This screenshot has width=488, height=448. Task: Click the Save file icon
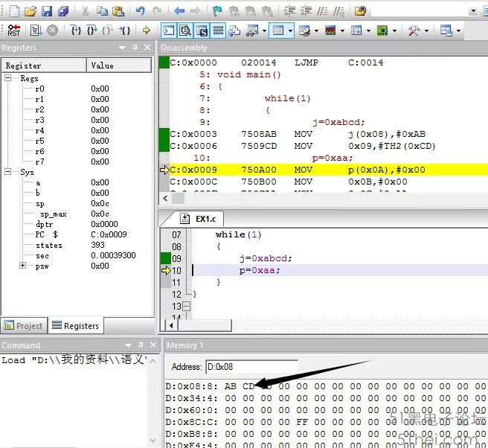click(x=47, y=11)
